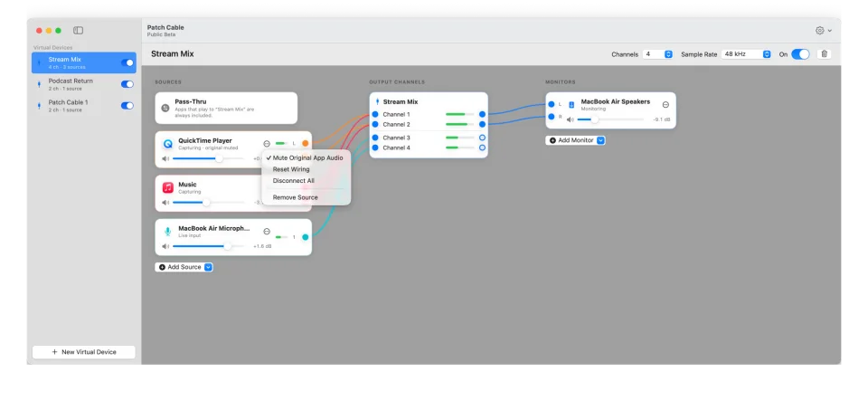Click Channel 4's input connector dot
The image size is (868, 400).
pyautogui.click(x=374, y=148)
